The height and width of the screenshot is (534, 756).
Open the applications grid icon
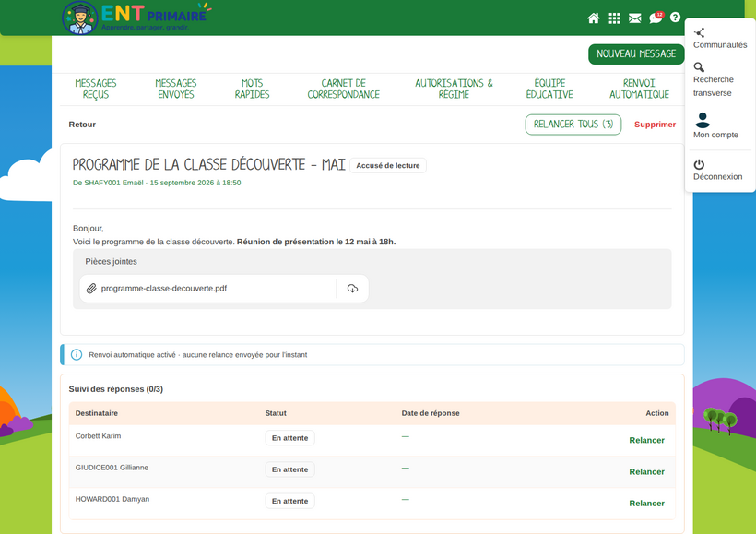[x=614, y=18]
